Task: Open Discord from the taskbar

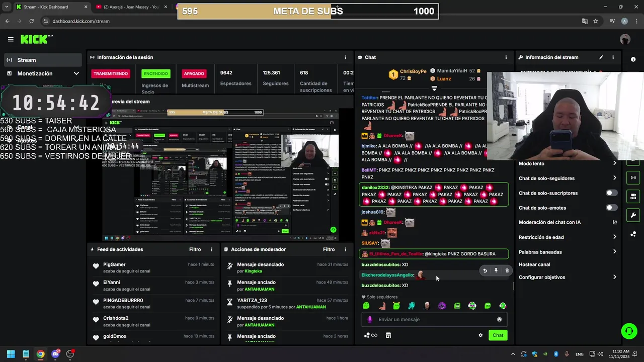Action: 55,354
